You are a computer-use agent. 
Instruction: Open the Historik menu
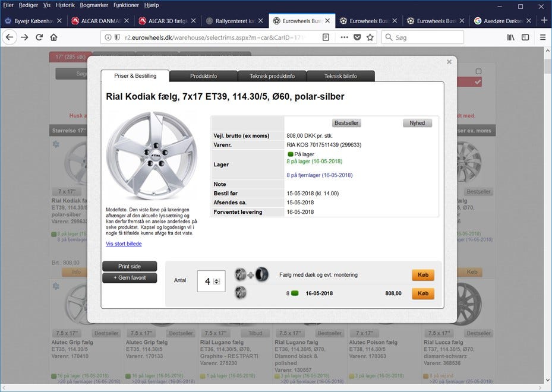(65, 5)
